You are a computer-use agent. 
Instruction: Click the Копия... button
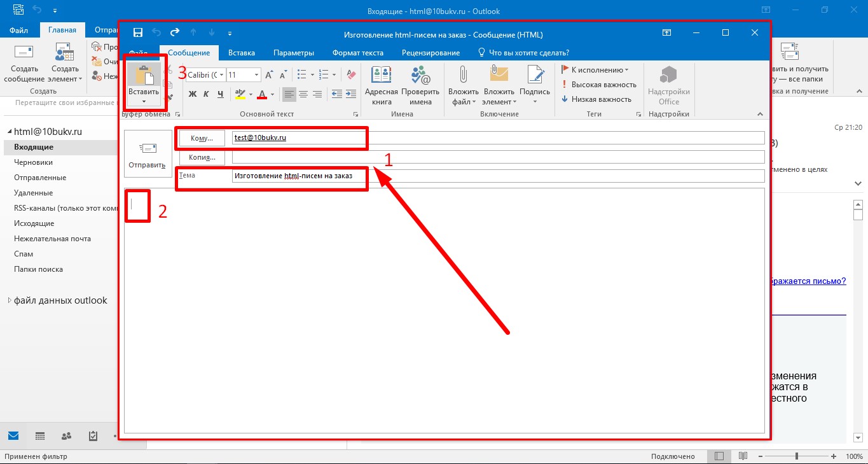[x=202, y=157]
